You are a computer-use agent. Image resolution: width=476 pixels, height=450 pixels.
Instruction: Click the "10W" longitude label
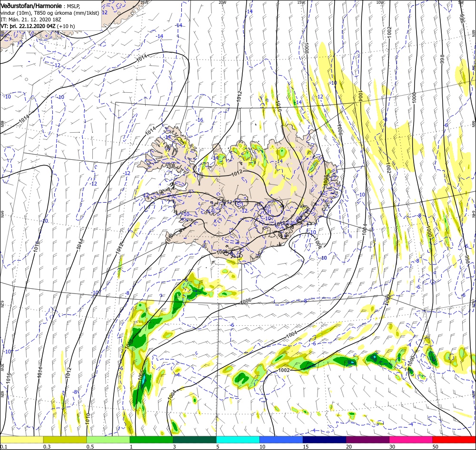coord(380,2)
